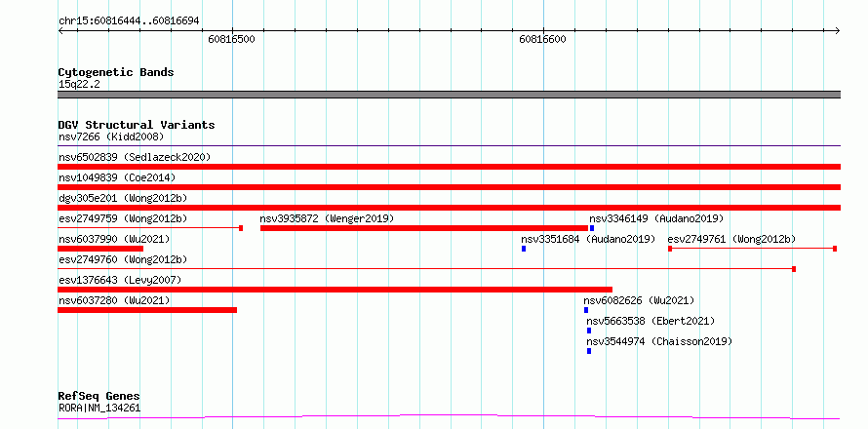
Task: Click the red bar under nsv3935872 (Wenger2019)
Action: (424, 228)
